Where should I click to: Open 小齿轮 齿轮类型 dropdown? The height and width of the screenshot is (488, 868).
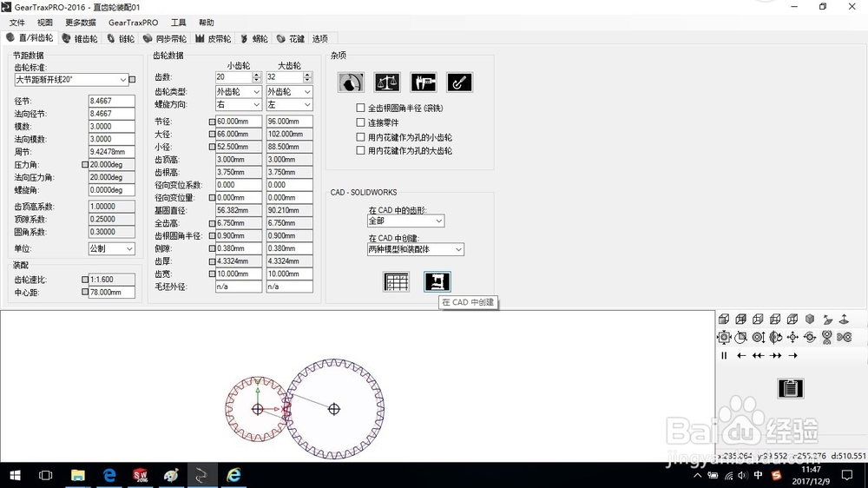click(239, 91)
